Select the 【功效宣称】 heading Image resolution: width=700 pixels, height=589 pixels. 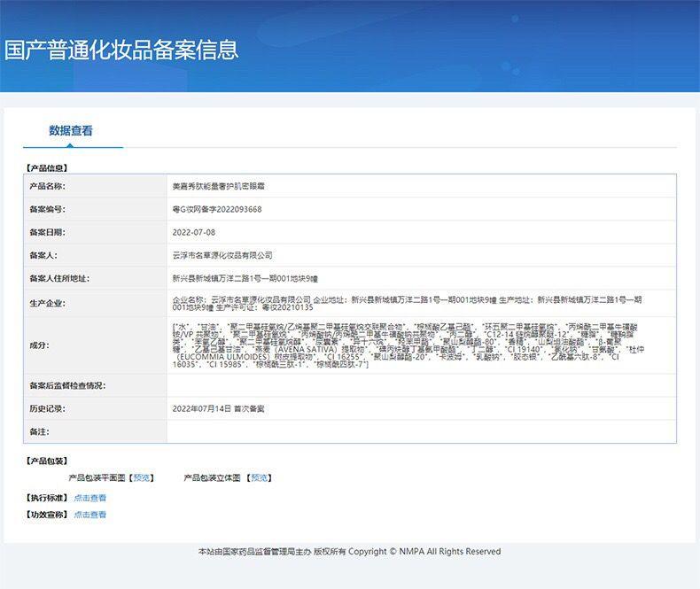coord(46,515)
